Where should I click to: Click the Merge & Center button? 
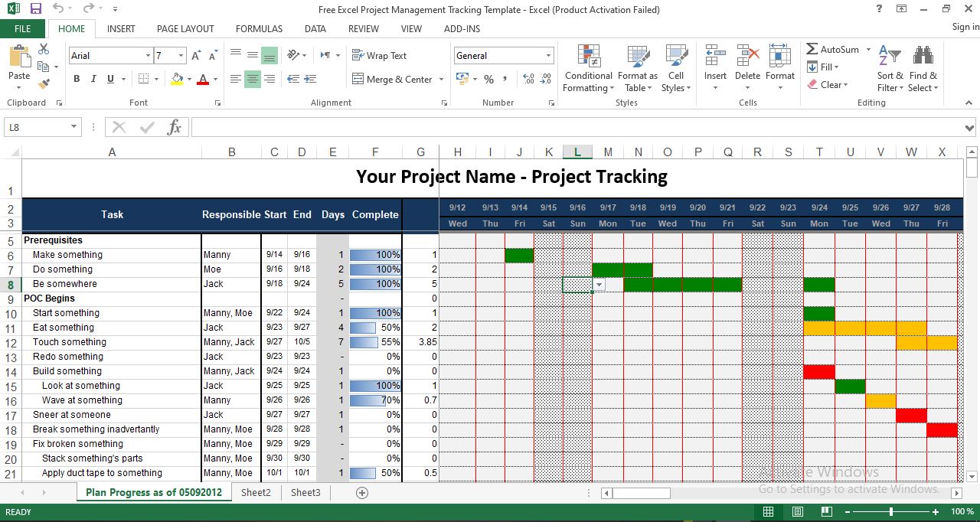(392, 80)
